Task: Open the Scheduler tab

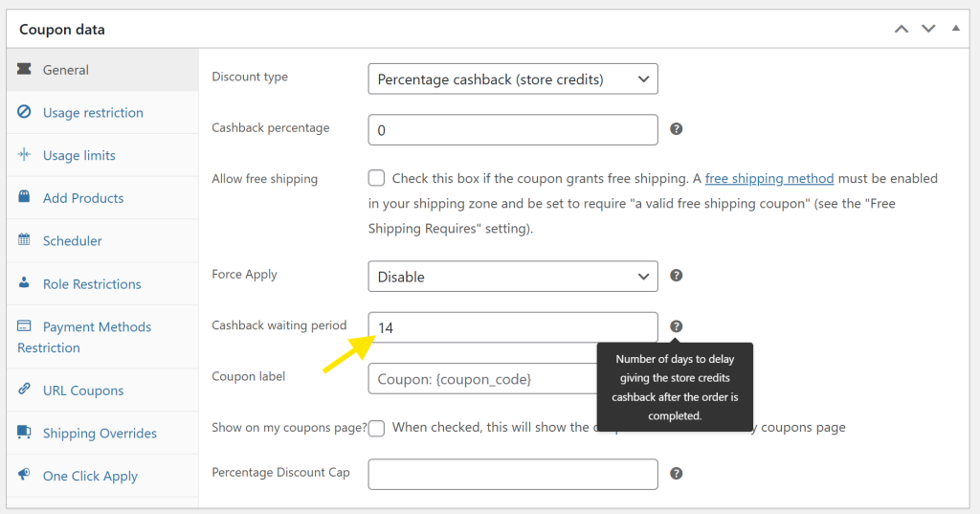Action: pyautogui.click(x=102, y=241)
